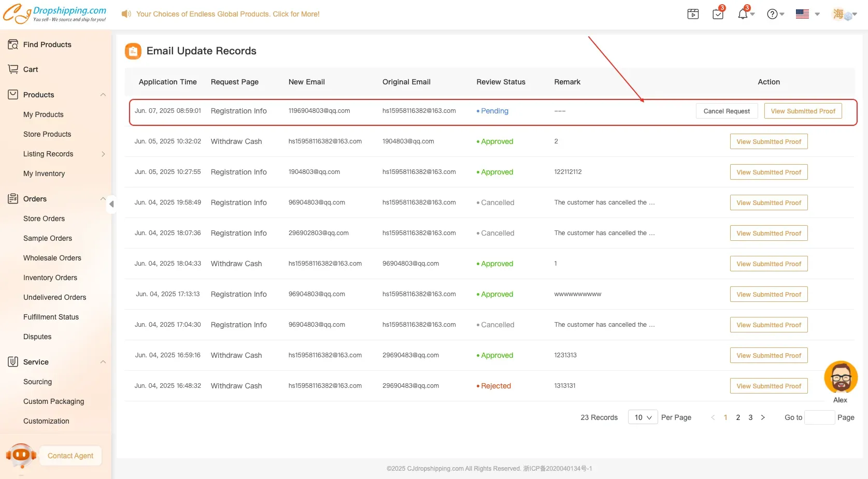Open Alex support chat avatar
The height and width of the screenshot is (479, 868).
841,378
